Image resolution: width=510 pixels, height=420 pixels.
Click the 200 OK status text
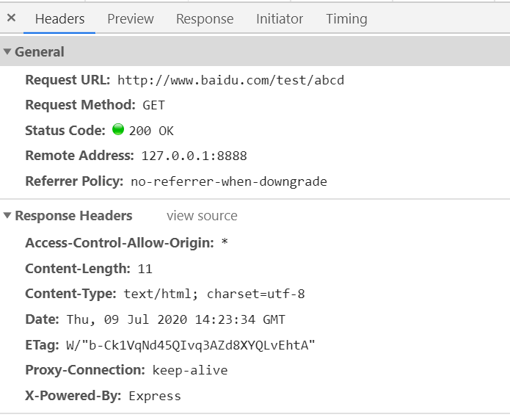(x=151, y=131)
